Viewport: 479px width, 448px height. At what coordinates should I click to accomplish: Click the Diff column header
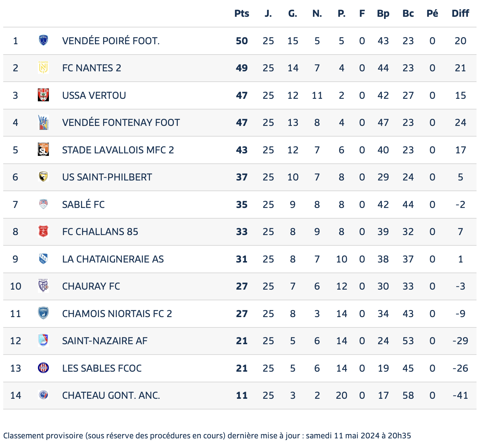[x=460, y=14]
